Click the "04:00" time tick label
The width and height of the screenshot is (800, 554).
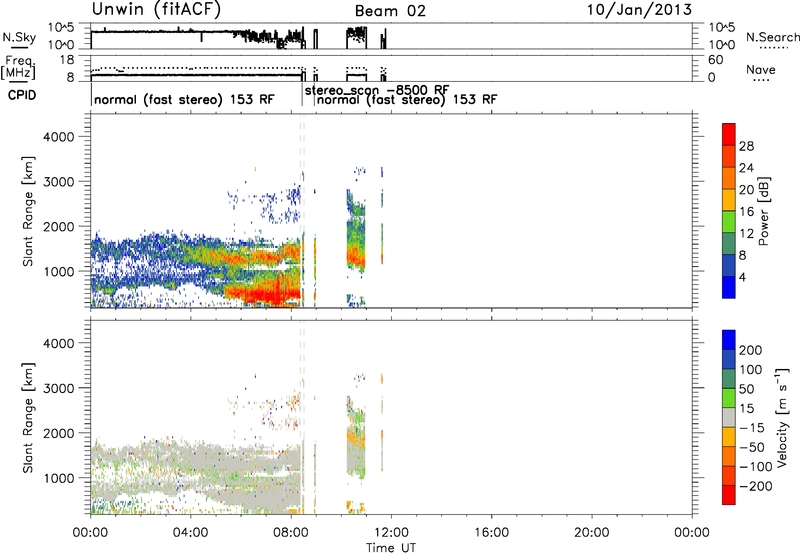click(190, 533)
